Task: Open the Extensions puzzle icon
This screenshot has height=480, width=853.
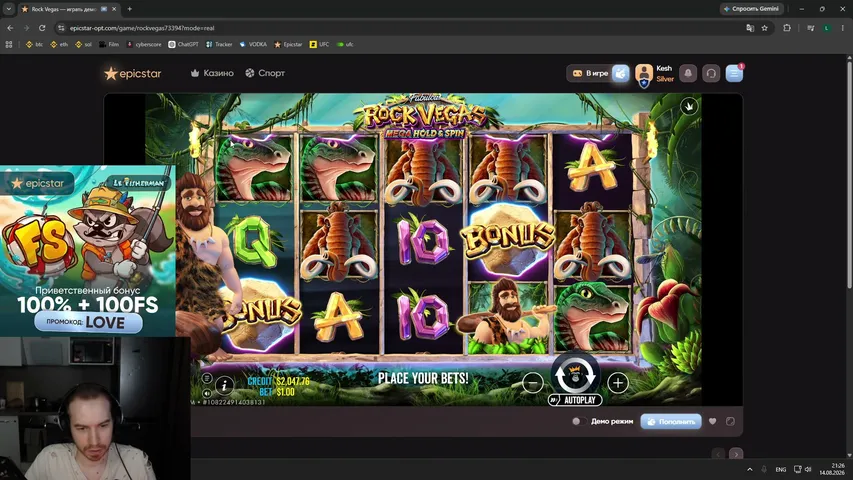Action: point(787,28)
